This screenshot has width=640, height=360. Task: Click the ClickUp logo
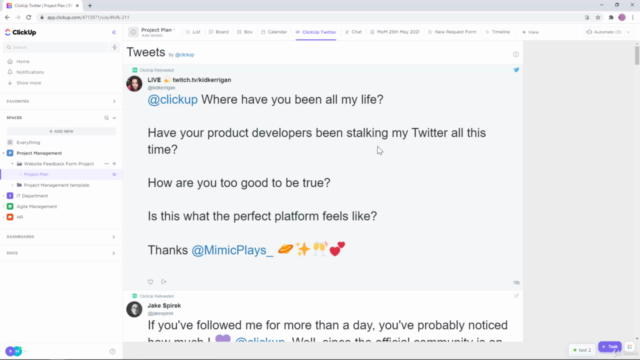(20, 32)
